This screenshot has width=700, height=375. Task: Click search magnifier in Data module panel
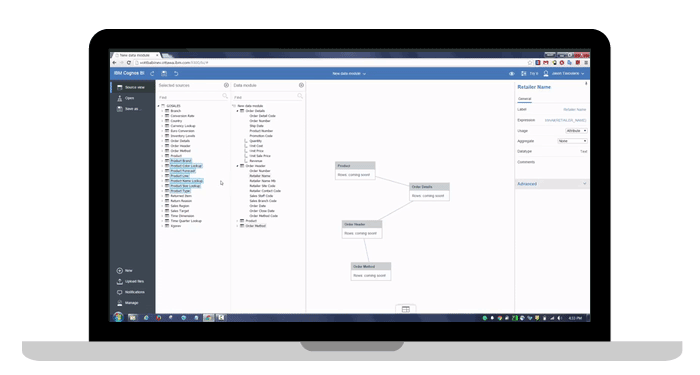(x=300, y=96)
